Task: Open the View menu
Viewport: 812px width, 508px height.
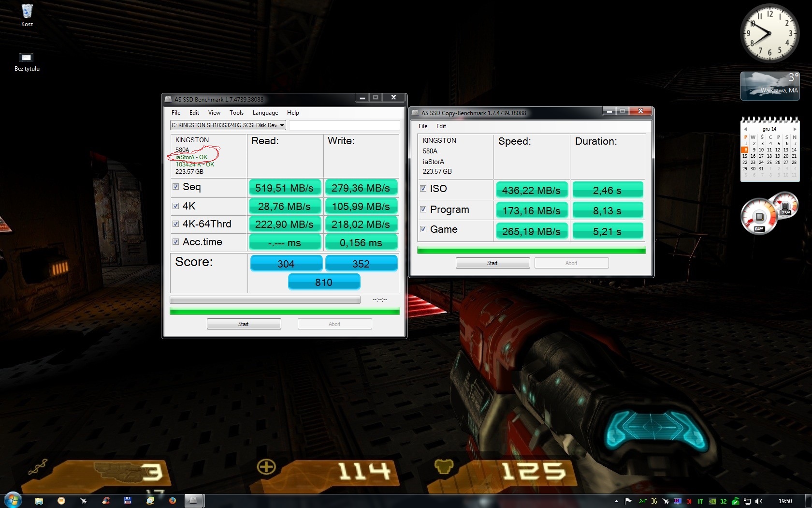Action: (214, 112)
